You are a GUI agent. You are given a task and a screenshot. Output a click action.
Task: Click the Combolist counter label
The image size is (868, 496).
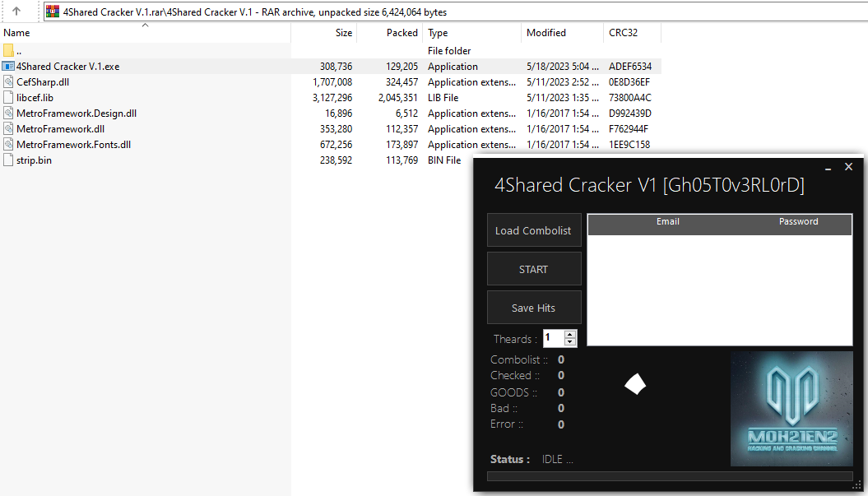(x=518, y=359)
